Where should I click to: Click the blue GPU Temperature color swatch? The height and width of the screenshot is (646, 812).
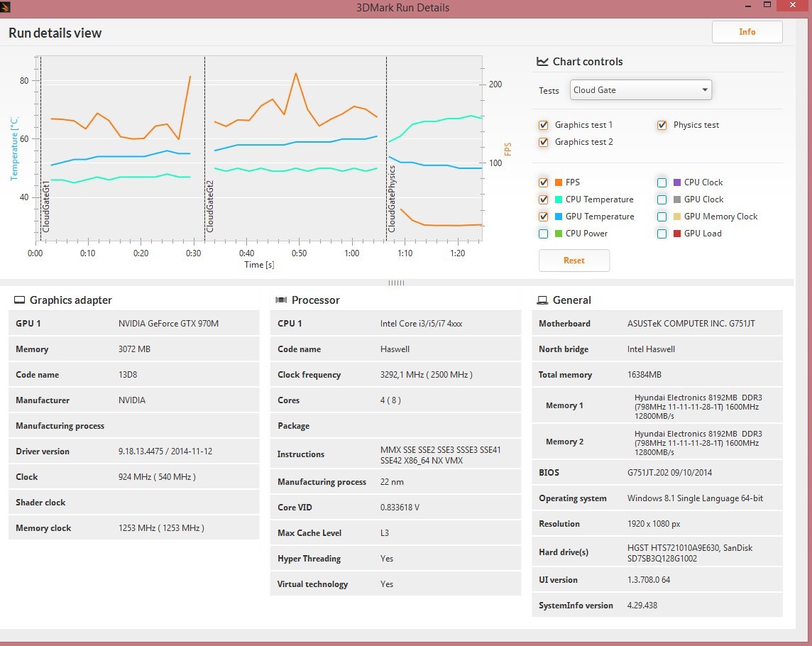pyautogui.click(x=558, y=217)
